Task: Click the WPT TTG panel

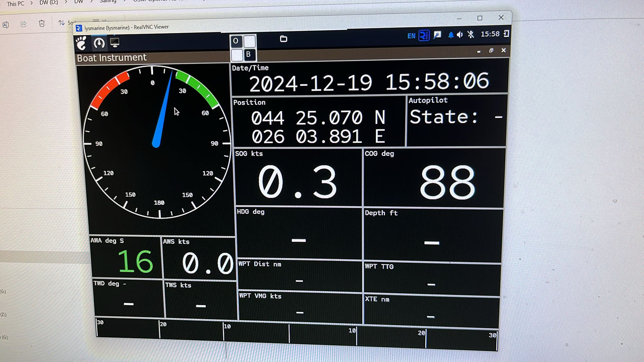Action: pos(432,279)
